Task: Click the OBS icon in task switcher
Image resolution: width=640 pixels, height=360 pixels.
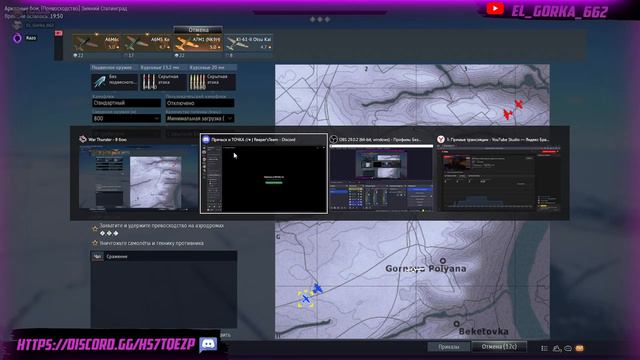Action: [x=333, y=140]
